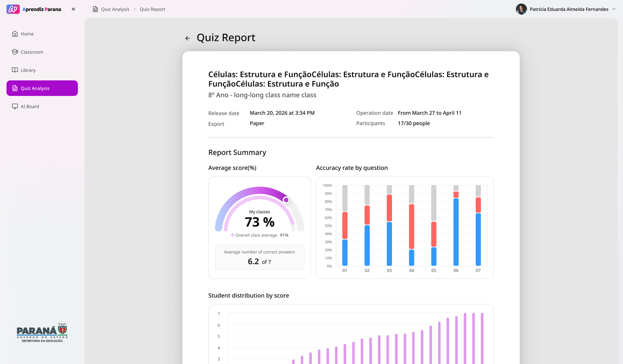Open Quiz Analysis breadcrumb link
The image size is (623, 364).
coord(115,9)
